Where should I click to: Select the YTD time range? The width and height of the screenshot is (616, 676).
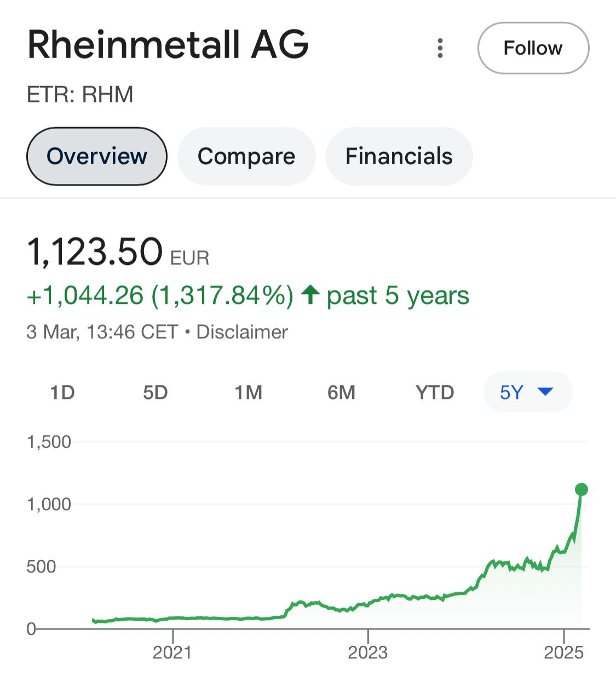click(x=435, y=392)
